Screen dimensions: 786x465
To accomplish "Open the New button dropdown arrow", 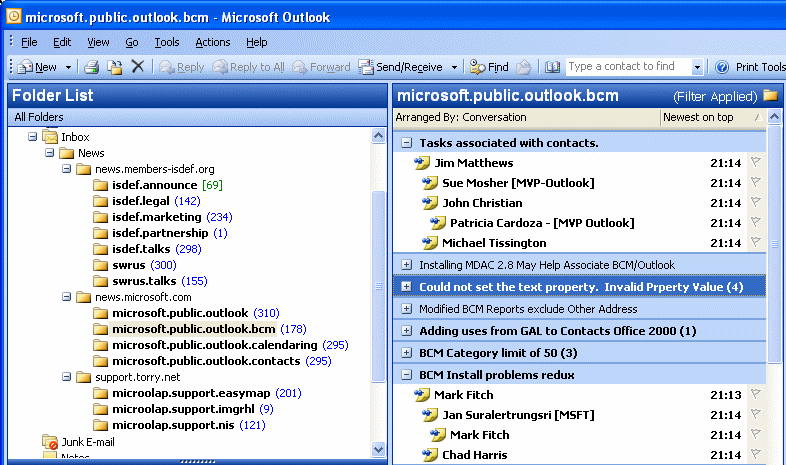I will [69, 67].
